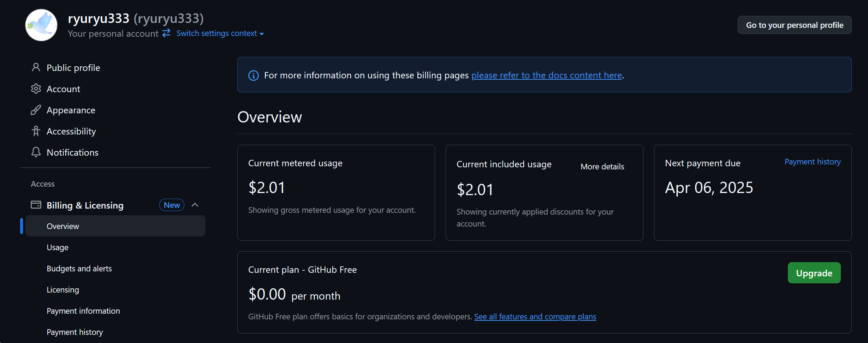Click the $0.00 per month price
The width and height of the screenshot is (868, 343).
point(294,294)
